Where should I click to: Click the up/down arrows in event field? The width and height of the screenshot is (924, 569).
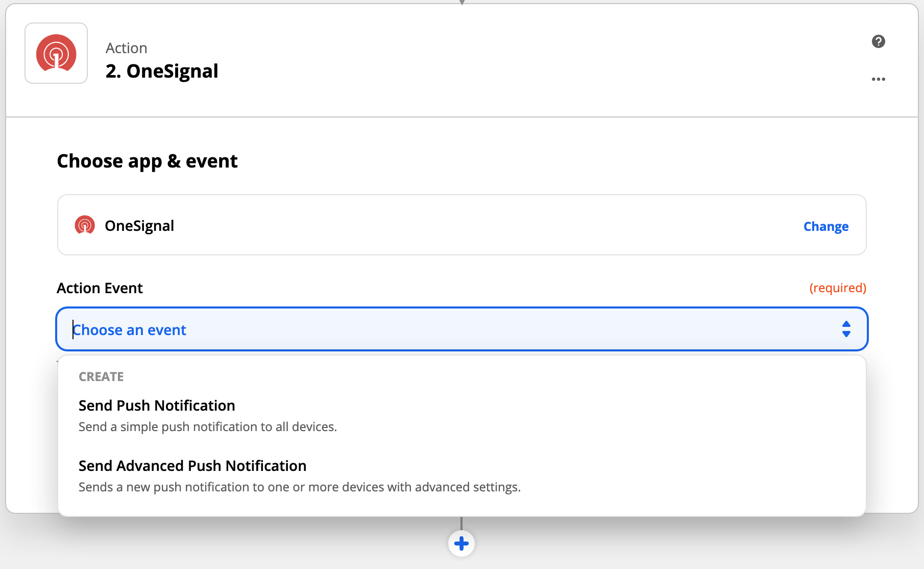tap(846, 329)
